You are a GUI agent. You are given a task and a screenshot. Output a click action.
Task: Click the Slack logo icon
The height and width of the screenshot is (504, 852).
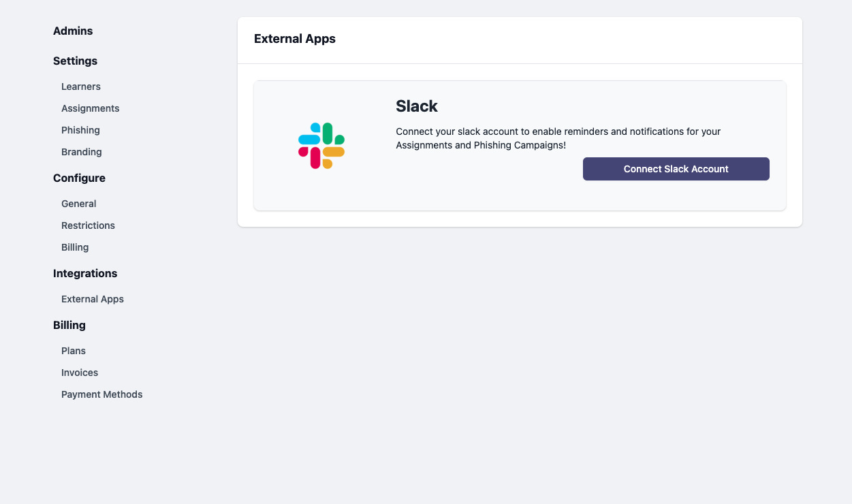pos(321,146)
